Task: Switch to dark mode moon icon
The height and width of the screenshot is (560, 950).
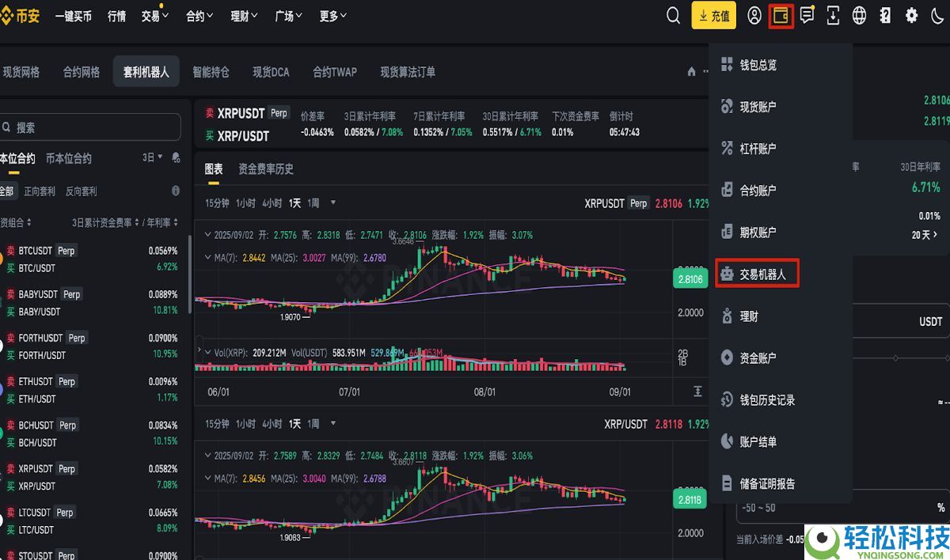Action: coord(936,15)
